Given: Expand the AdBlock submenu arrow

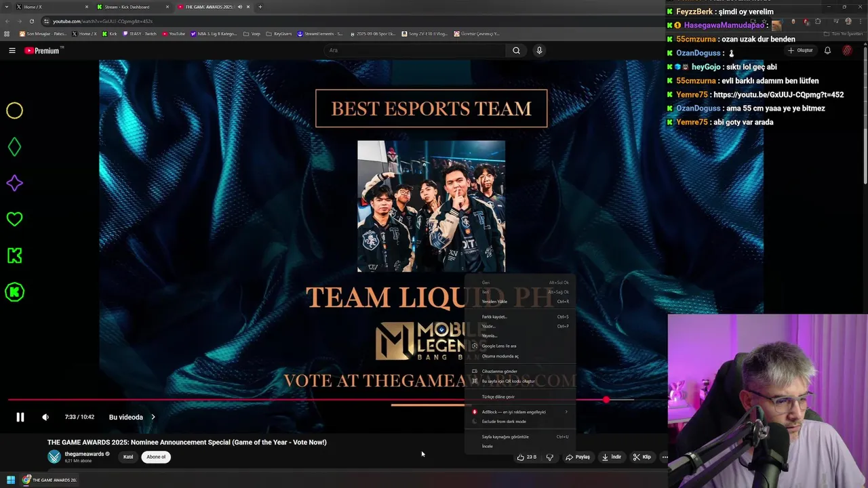Looking at the screenshot, I should 566,412.
